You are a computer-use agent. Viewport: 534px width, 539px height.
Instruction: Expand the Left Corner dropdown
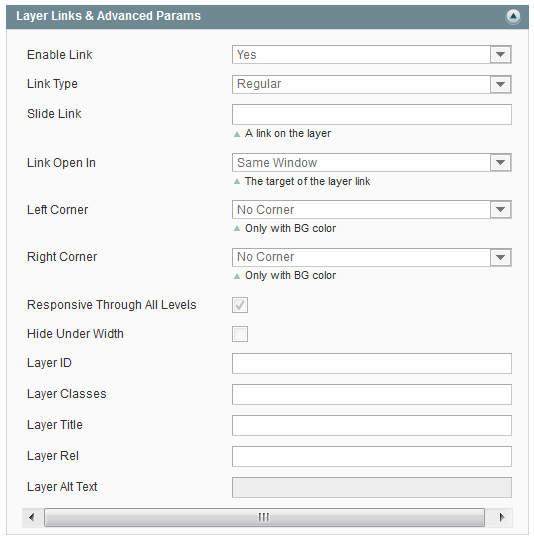(372, 210)
